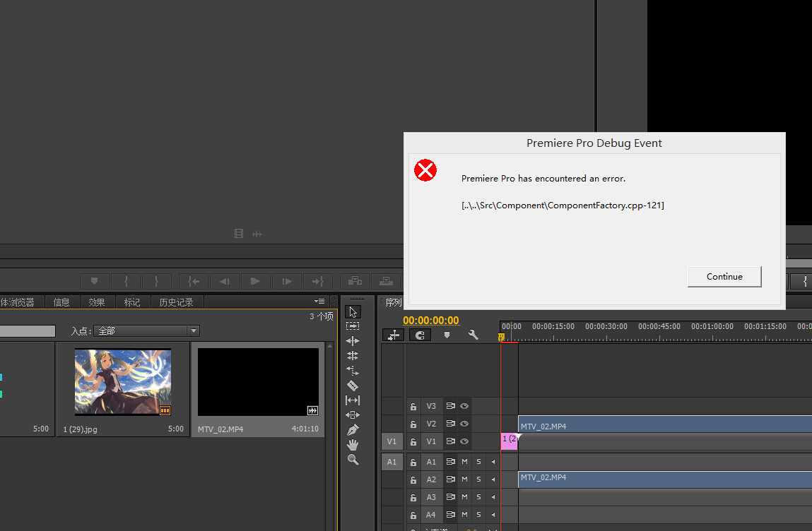This screenshot has width=812, height=531.
Task: Select the Hand tool
Action: pyautogui.click(x=353, y=445)
